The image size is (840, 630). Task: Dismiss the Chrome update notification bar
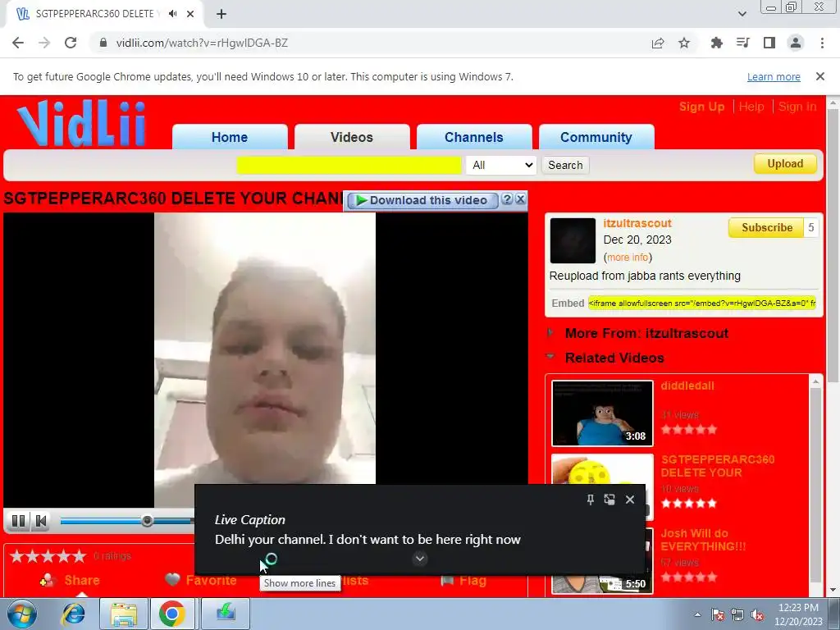pyautogui.click(x=819, y=76)
